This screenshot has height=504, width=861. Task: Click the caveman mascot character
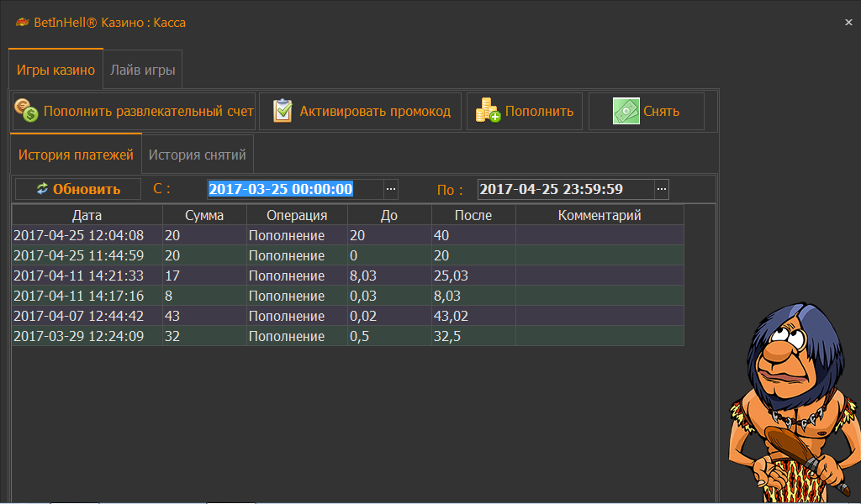pos(794,402)
